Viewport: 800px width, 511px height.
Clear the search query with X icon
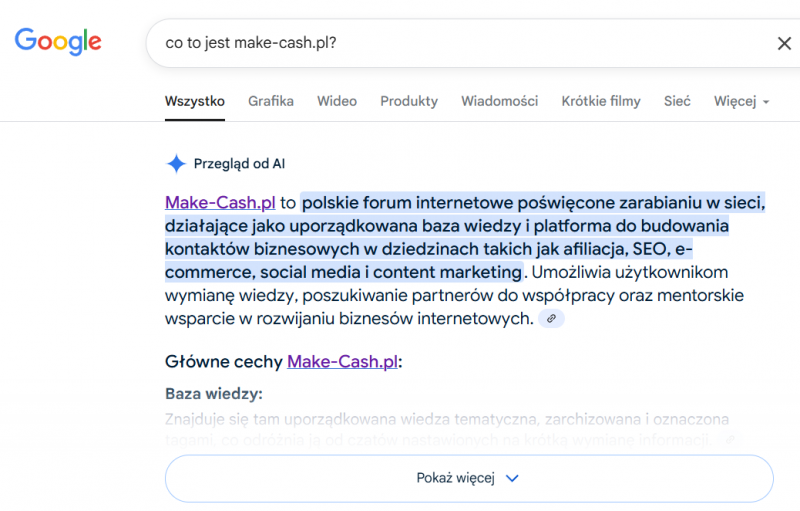pyautogui.click(x=784, y=43)
